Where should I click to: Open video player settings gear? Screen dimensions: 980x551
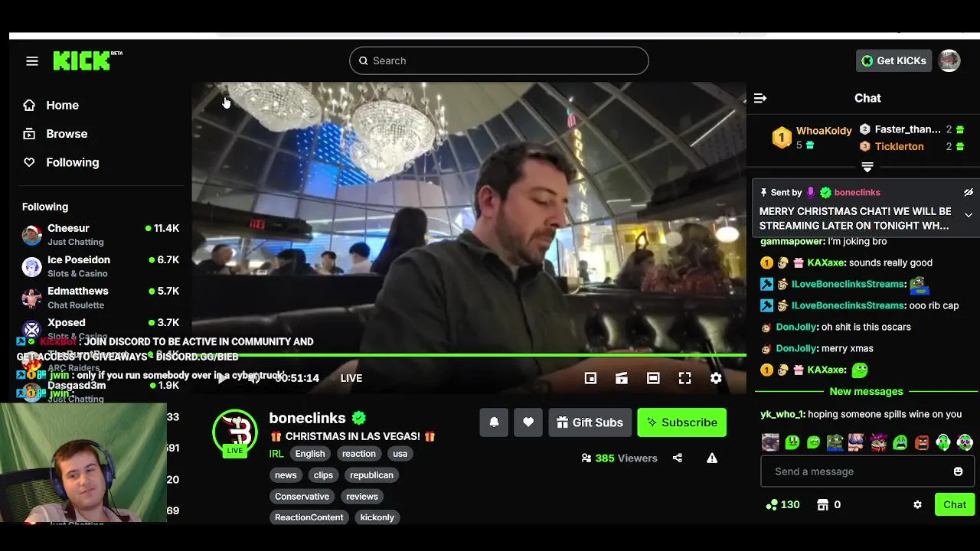[716, 378]
